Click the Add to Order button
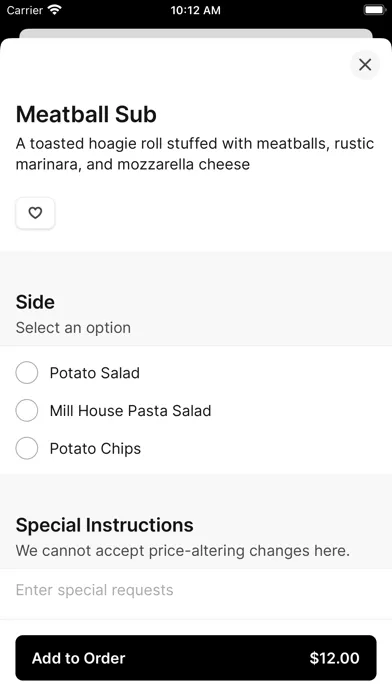Image resolution: width=392 pixels, height=696 pixels. point(196,658)
